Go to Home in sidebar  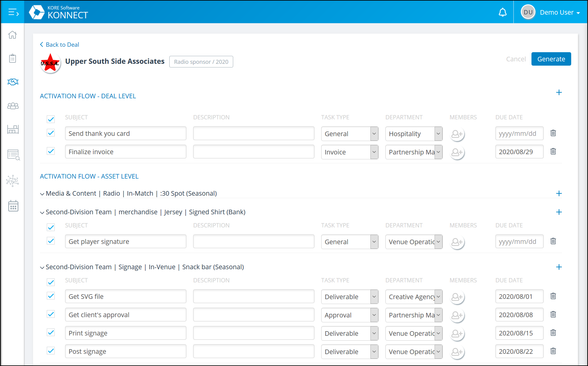(x=13, y=35)
